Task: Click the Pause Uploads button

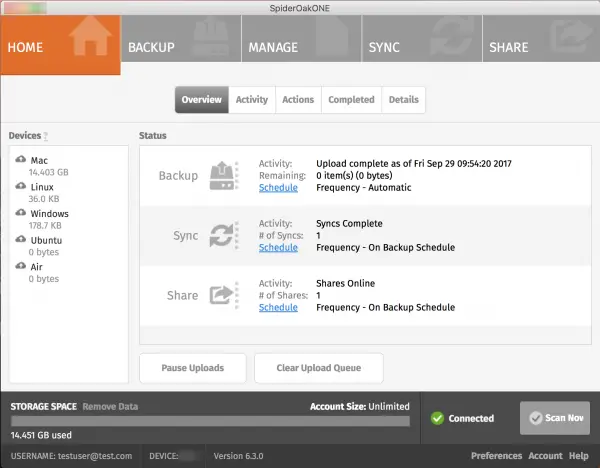Action: click(193, 368)
